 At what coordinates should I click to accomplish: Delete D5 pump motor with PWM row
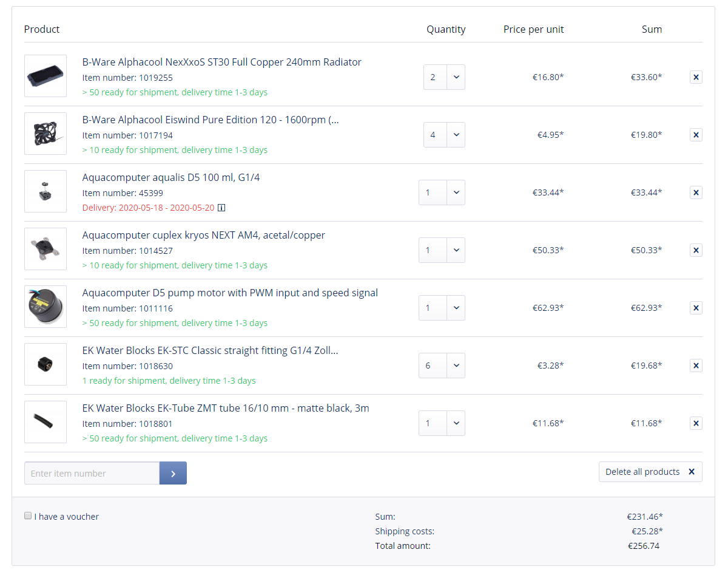[x=696, y=308]
